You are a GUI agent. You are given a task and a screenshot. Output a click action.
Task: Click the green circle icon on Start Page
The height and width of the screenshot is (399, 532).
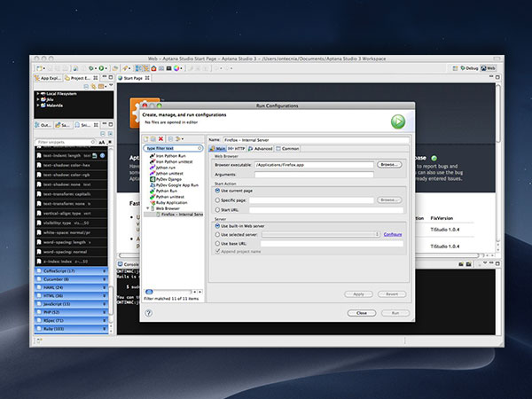pos(434,158)
